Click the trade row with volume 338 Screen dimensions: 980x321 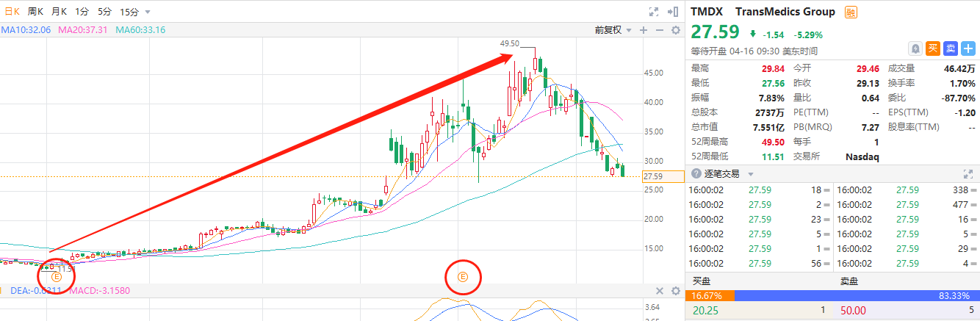[x=908, y=190]
